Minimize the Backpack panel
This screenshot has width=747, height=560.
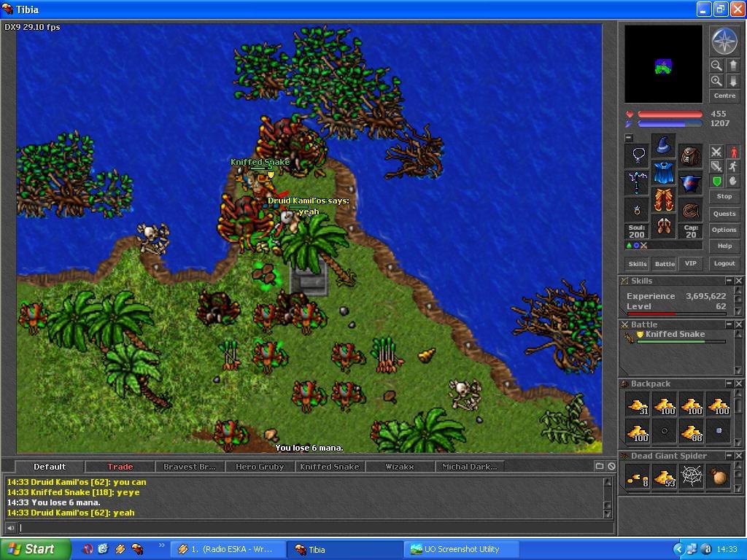click(729, 384)
